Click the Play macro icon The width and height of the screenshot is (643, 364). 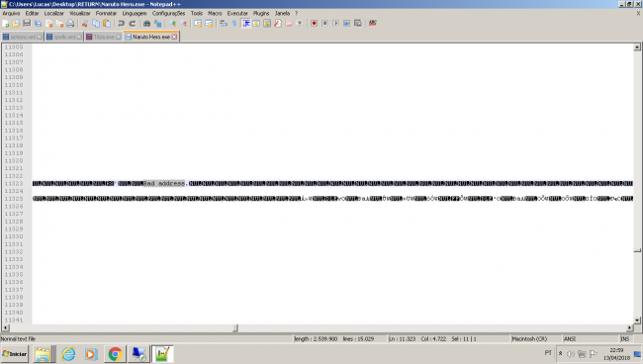point(336,24)
